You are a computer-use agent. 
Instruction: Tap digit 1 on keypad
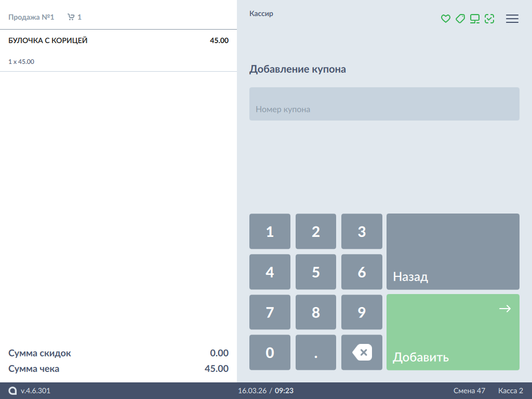pyautogui.click(x=270, y=231)
